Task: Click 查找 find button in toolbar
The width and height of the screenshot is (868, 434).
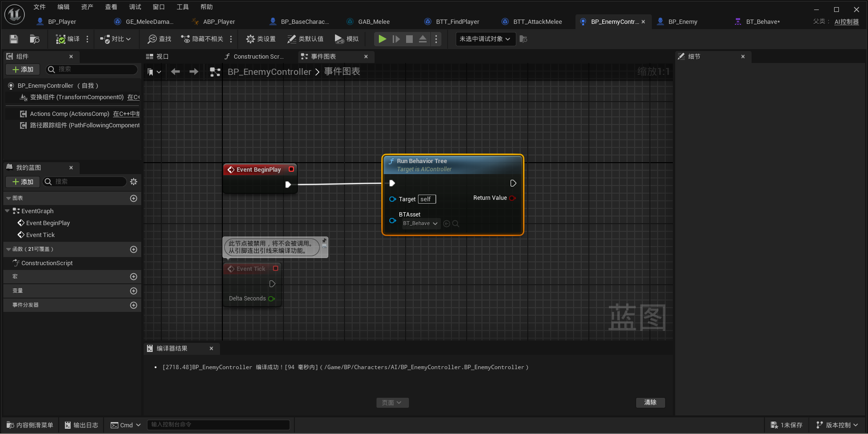Action: click(159, 39)
